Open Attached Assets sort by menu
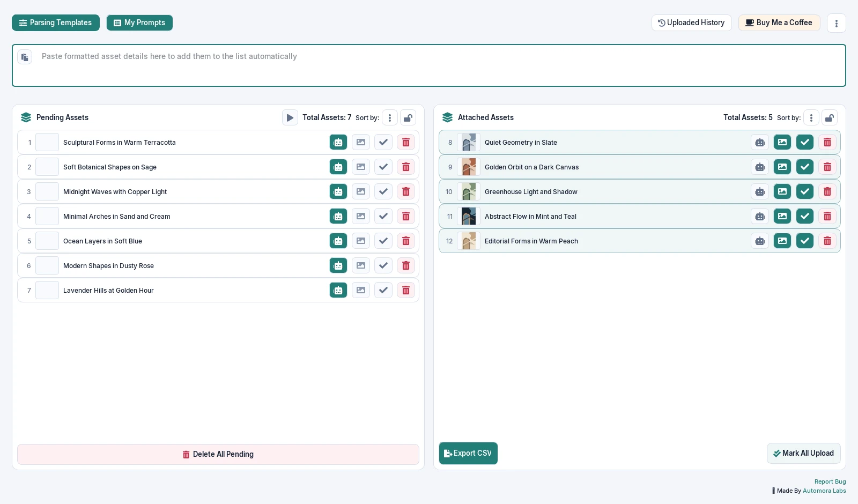 pyautogui.click(x=811, y=117)
